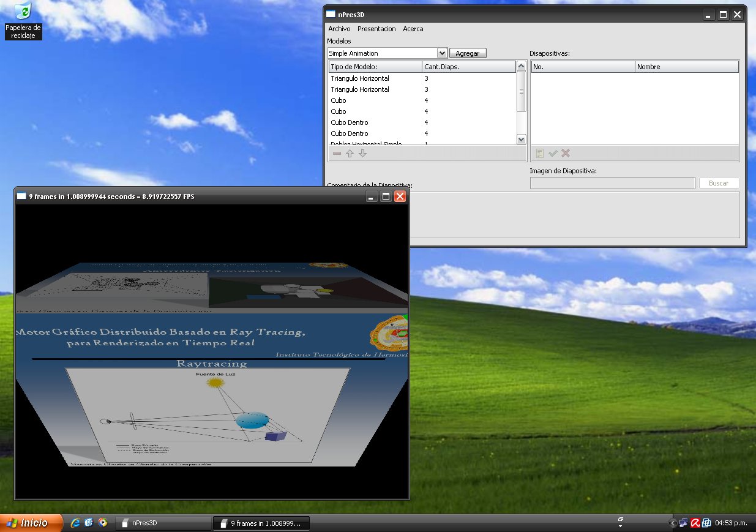756x532 pixels.
Task: Click the tray icon beside the clock
Action: (x=706, y=523)
